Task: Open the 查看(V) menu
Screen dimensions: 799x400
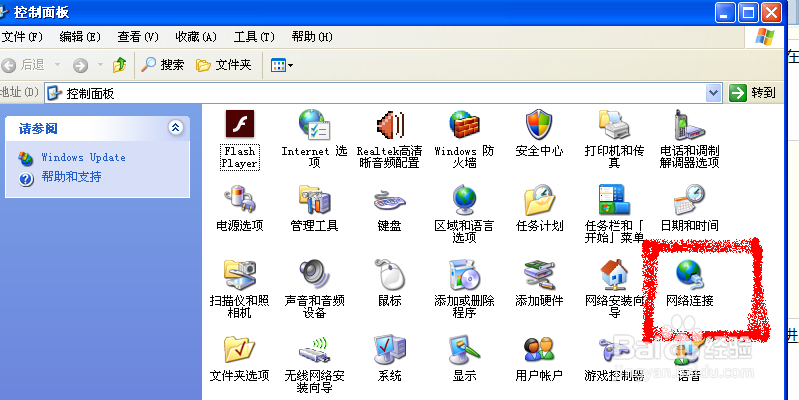Action: [x=138, y=37]
